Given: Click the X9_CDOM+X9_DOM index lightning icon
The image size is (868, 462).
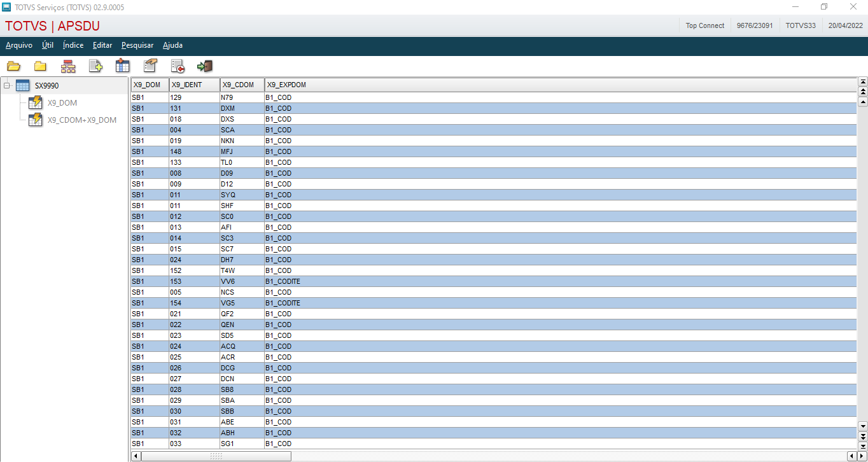Looking at the screenshot, I should coord(36,120).
